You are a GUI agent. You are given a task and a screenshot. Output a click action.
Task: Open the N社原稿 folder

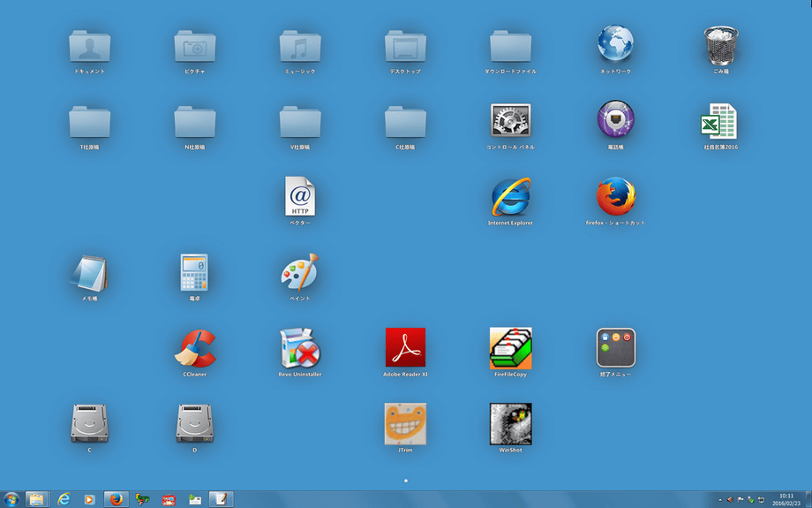click(x=195, y=122)
